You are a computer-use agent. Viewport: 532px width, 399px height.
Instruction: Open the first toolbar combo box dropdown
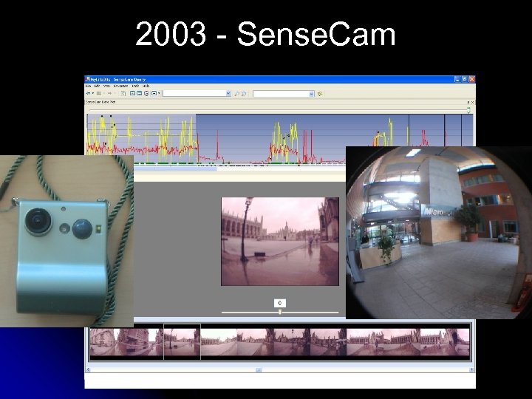[x=228, y=93]
